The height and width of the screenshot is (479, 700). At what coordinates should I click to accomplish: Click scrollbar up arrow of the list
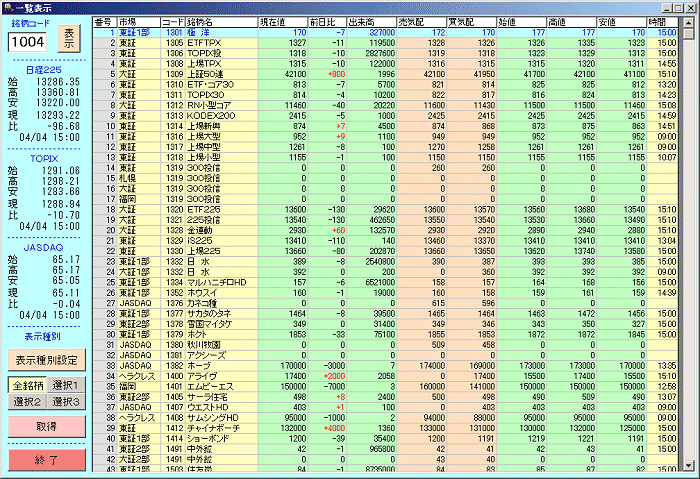[688, 22]
